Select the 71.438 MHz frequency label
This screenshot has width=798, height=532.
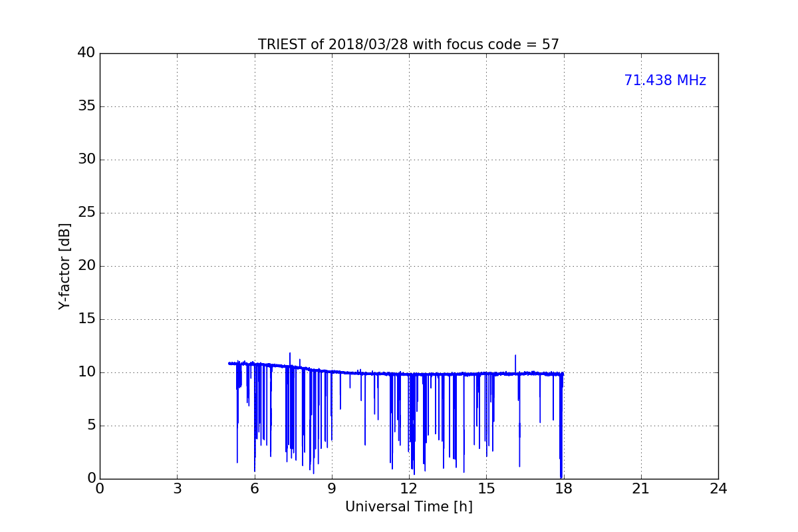coord(665,80)
